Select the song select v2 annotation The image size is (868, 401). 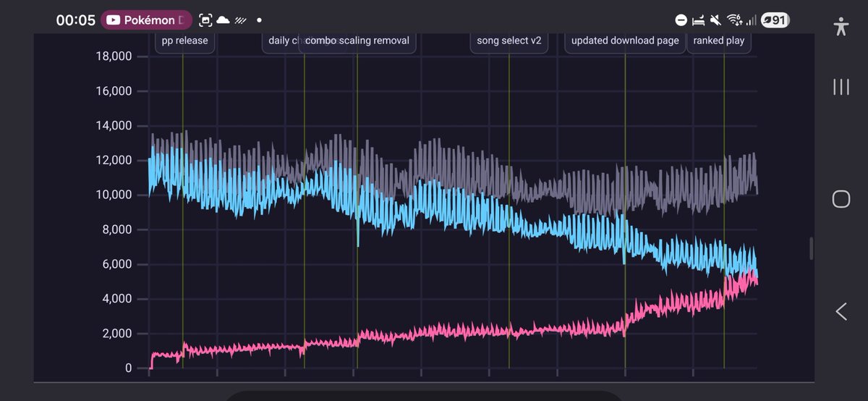coord(509,41)
